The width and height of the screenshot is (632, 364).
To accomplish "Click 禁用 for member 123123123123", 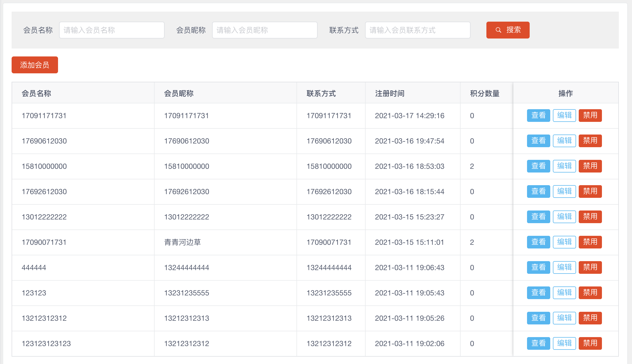I will tap(590, 343).
